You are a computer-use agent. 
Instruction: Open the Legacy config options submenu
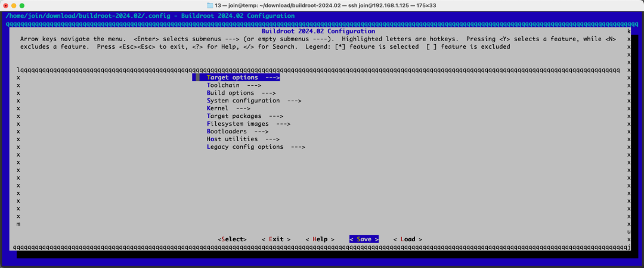(x=255, y=147)
